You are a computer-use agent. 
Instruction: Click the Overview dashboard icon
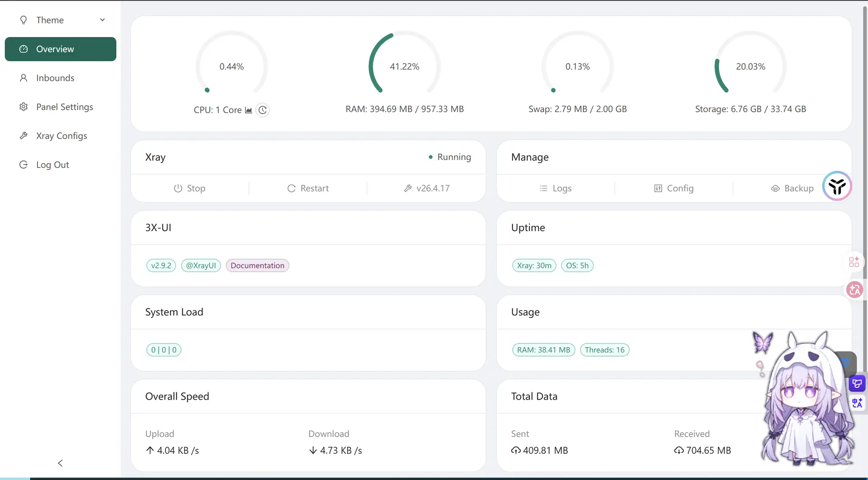click(x=24, y=49)
